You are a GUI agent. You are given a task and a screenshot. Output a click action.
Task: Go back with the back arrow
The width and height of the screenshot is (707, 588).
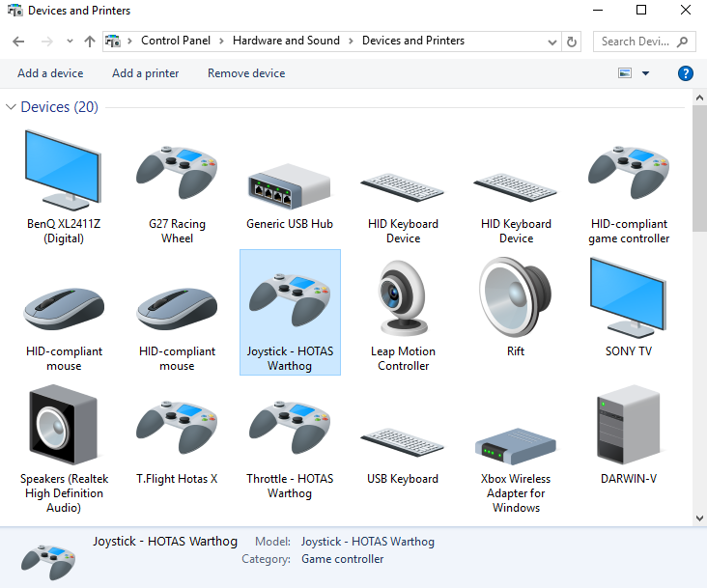pyautogui.click(x=18, y=42)
